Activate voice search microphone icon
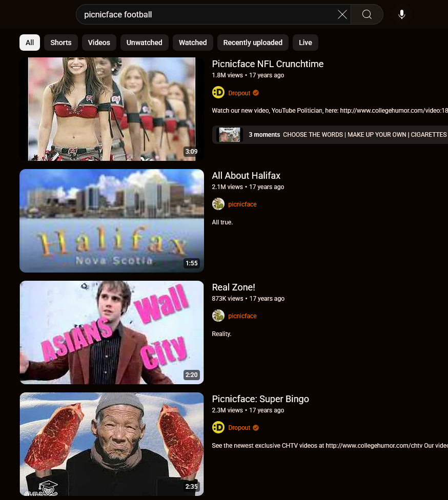Image resolution: width=448 pixels, height=500 pixels. (402, 14)
